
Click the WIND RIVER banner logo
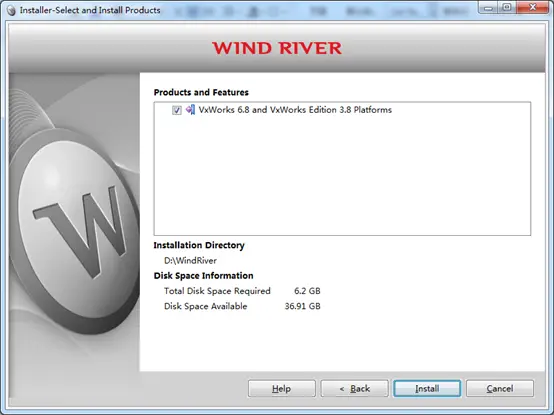click(x=277, y=48)
